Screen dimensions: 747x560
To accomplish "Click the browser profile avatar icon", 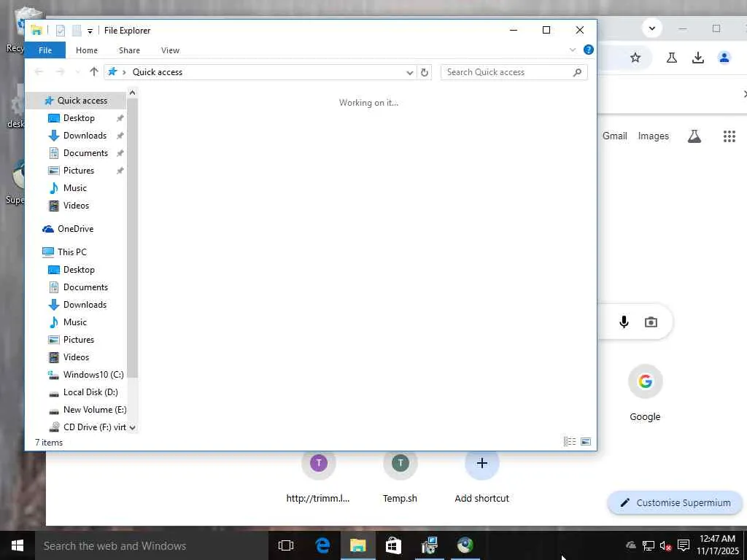I will [724, 58].
